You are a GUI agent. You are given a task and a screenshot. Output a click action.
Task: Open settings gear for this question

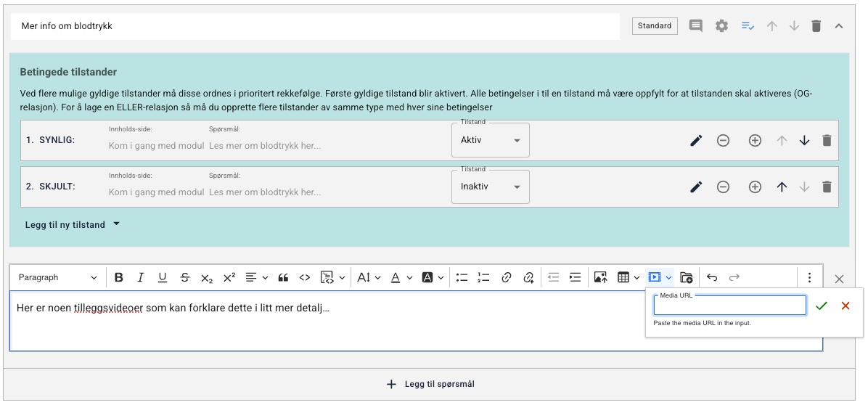tap(721, 26)
